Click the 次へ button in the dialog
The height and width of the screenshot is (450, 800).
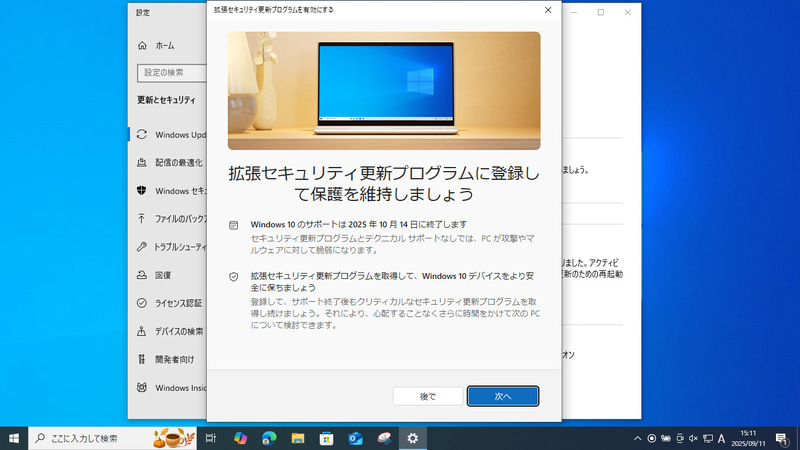[503, 396]
